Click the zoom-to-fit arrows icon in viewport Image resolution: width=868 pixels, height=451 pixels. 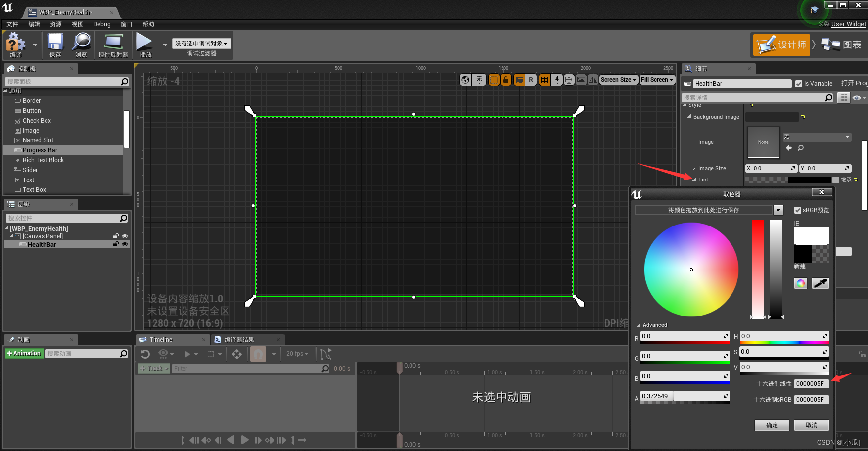569,80
